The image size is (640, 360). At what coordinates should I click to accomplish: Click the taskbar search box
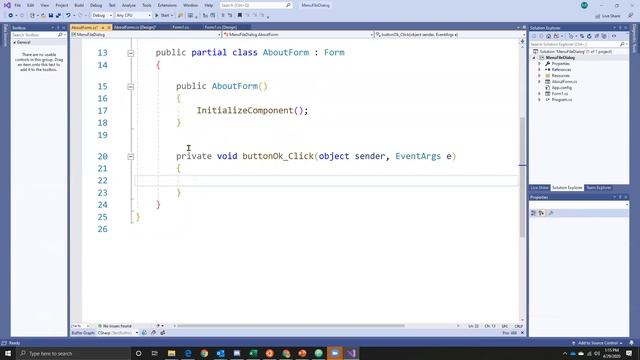[73, 353]
